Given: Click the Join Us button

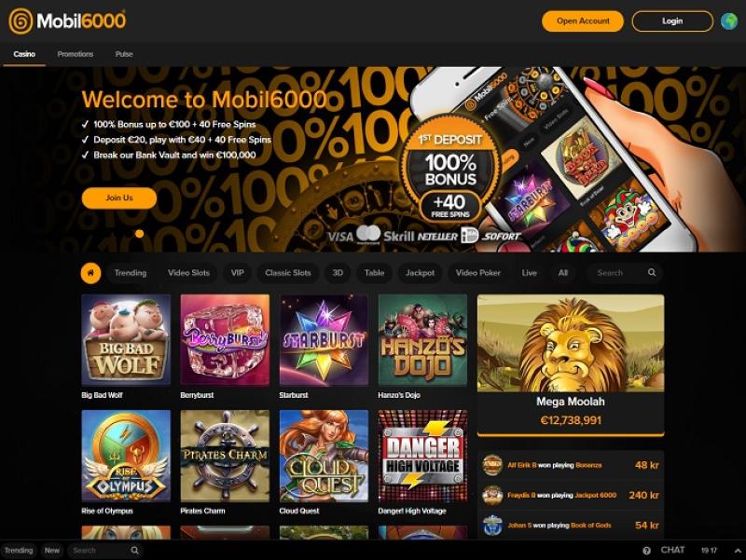Looking at the screenshot, I should click(x=119, y=198).
